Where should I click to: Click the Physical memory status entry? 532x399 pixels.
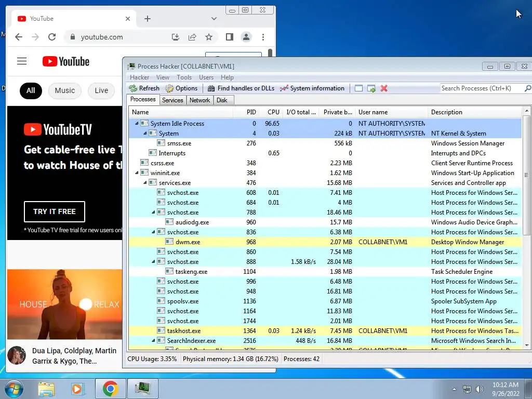230,359
